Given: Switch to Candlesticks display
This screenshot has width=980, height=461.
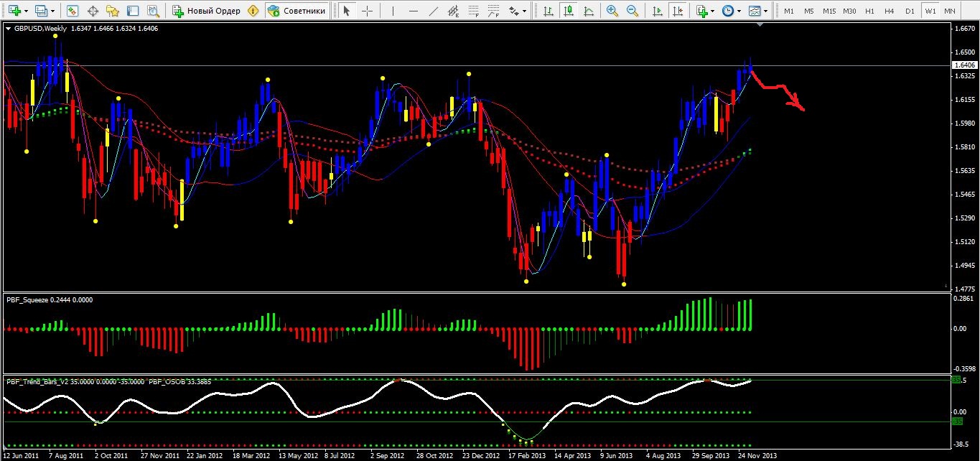Looking at the screenshot, I should click(568, 11).
